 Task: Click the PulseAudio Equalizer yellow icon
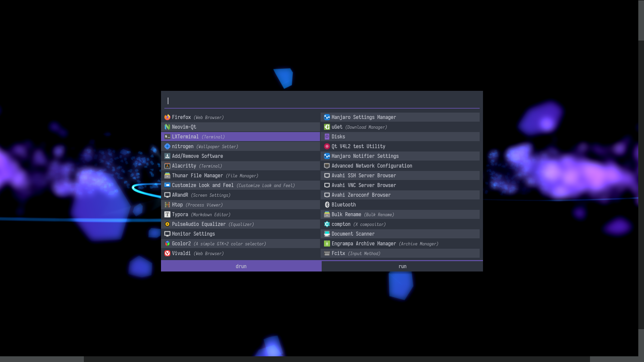(x=167, y=224)
